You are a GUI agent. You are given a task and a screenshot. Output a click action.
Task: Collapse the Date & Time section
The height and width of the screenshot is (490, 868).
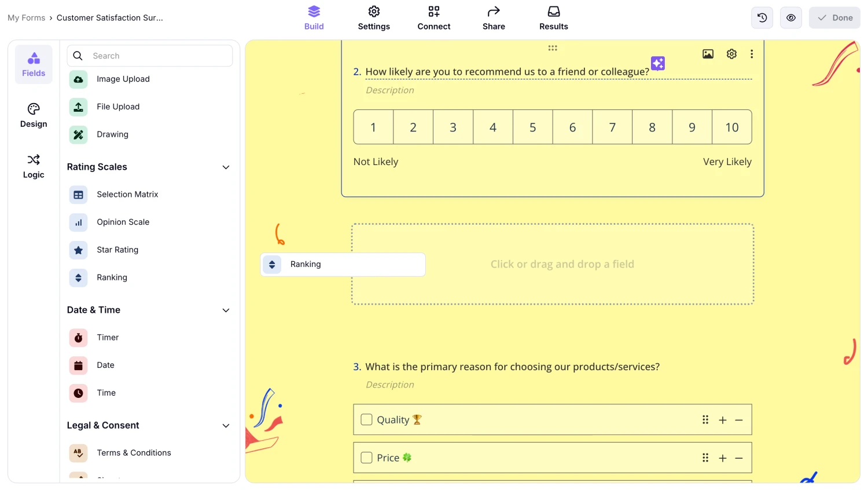226,310
